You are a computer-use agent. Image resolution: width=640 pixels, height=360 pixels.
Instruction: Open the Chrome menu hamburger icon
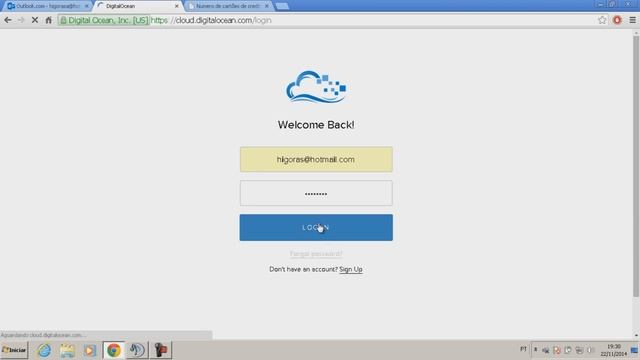pyautogui.click(x=632, y=20)
